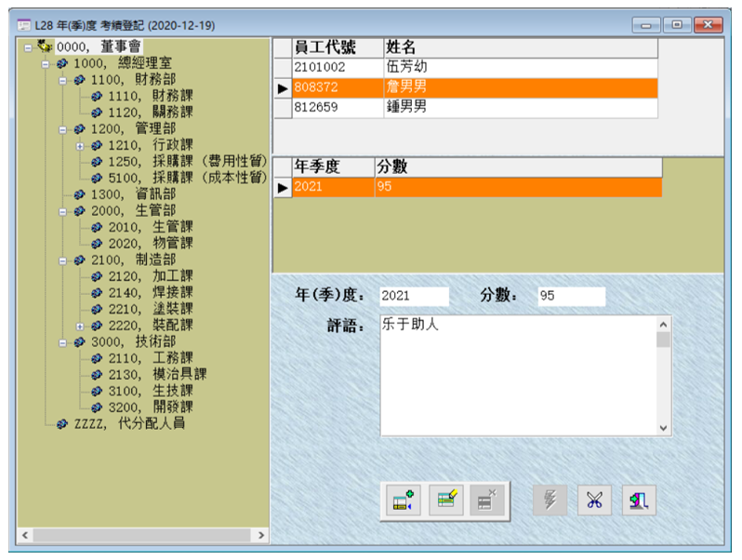742x560 pixels.
Task: Click employee code 812659 cell
Action: [x=338, y=108]
